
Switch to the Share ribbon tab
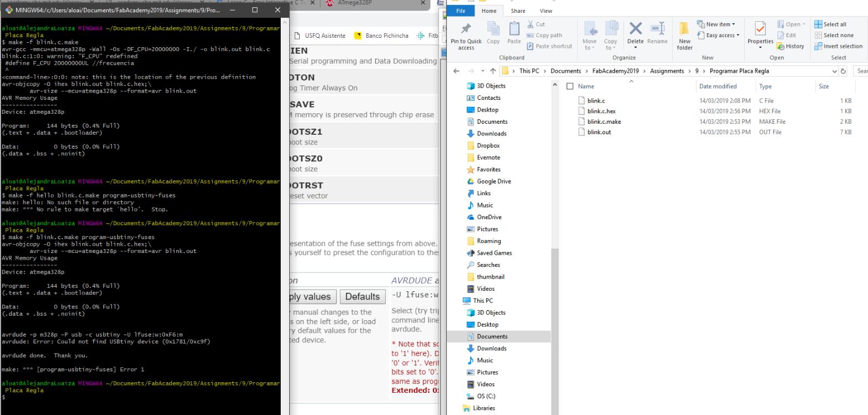coord(518,11)
